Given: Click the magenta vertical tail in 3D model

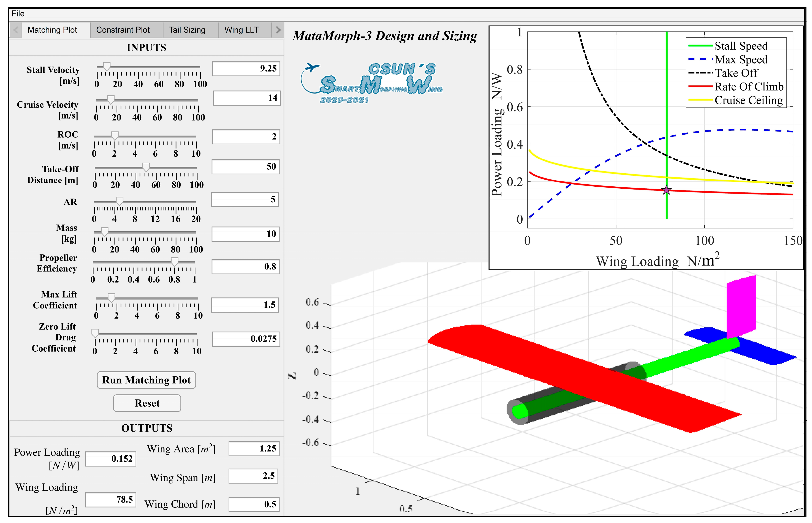Looking at the screenshot, I should [741, 306].
